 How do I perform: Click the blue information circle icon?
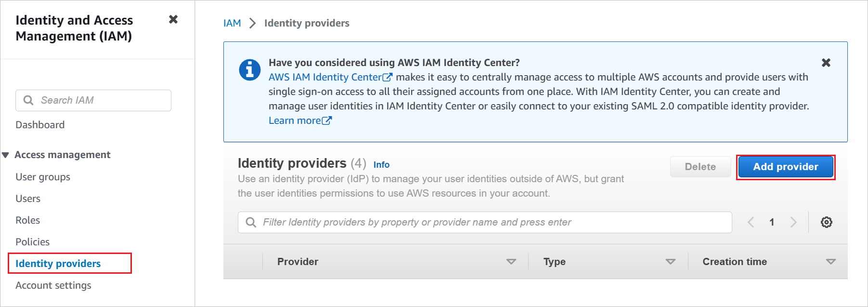(250, 70)
